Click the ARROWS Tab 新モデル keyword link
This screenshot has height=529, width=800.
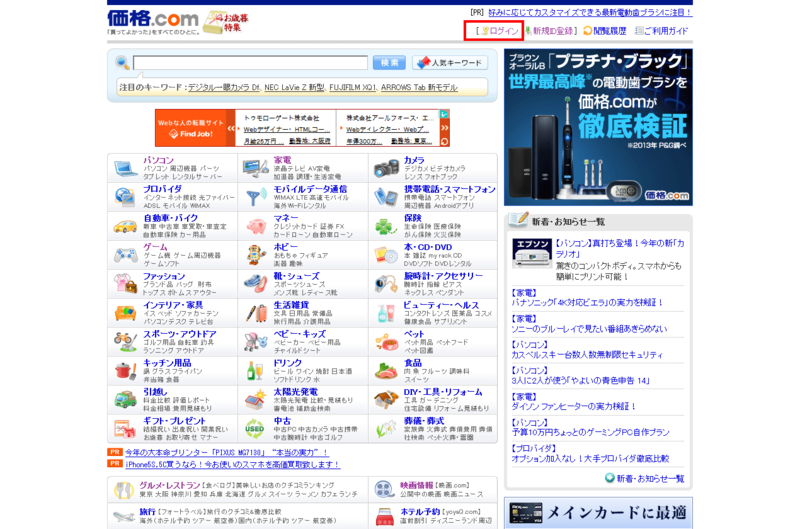coord(419,87)
